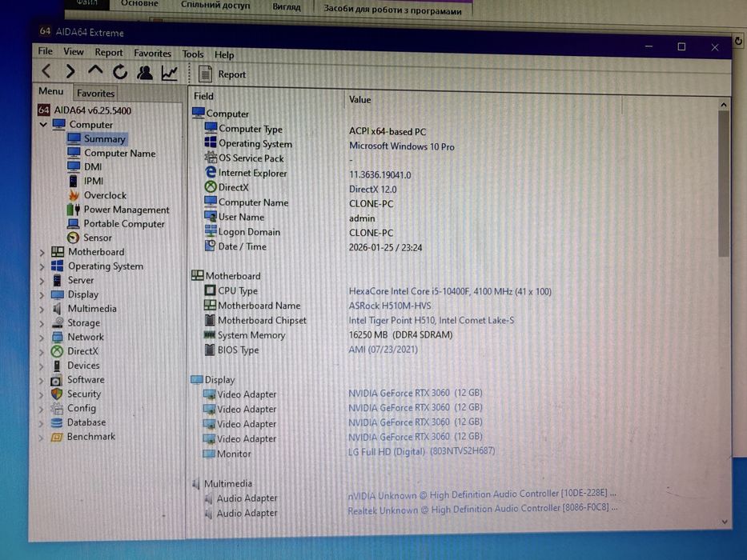Screen dimensions: 747x560
Task: Open the AMI (07/23/2021) BIOS link
Action: pos(383,350)
